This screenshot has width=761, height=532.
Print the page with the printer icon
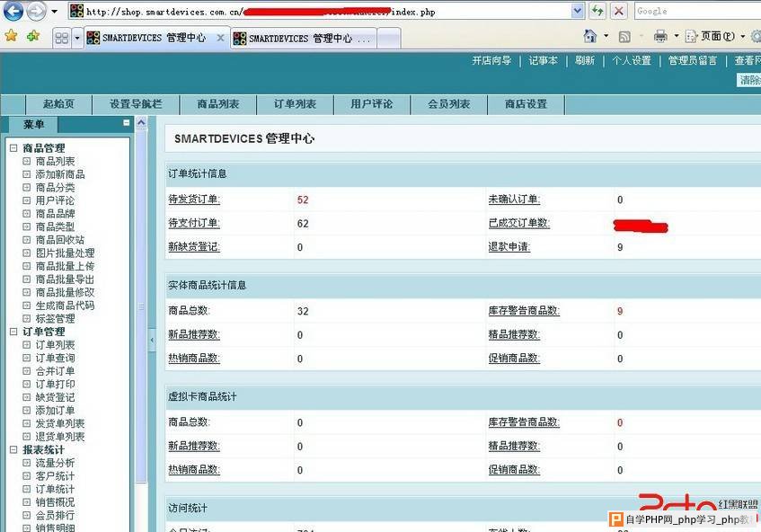click(660, 36)
